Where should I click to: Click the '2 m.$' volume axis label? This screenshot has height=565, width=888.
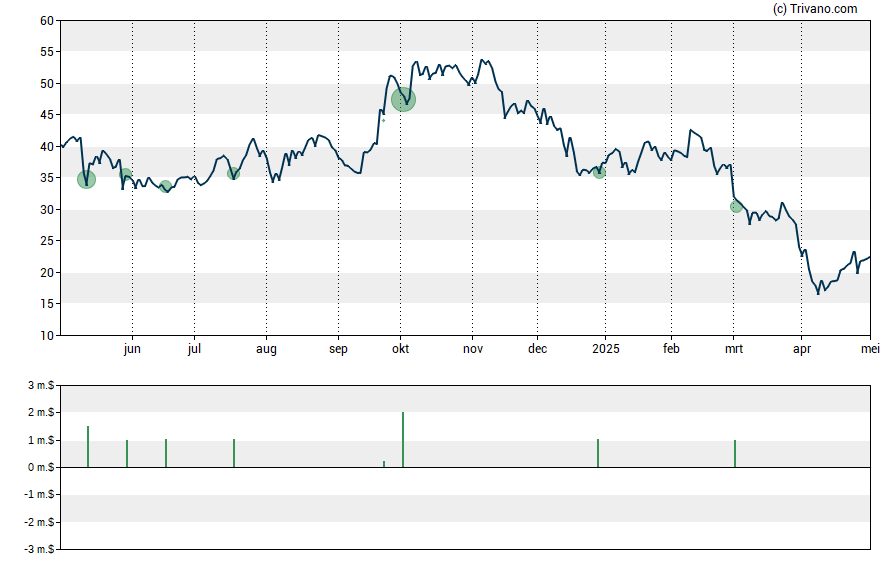41,413
